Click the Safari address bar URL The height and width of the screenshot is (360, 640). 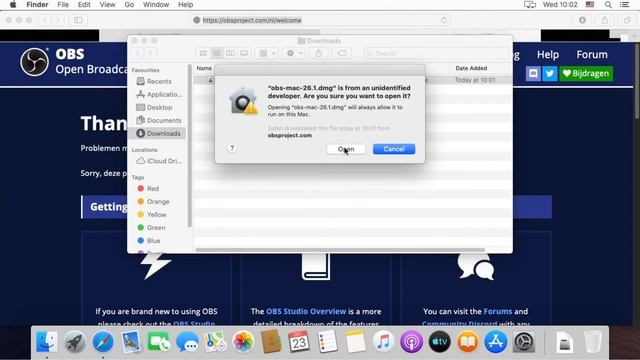(x=252, y=20)
